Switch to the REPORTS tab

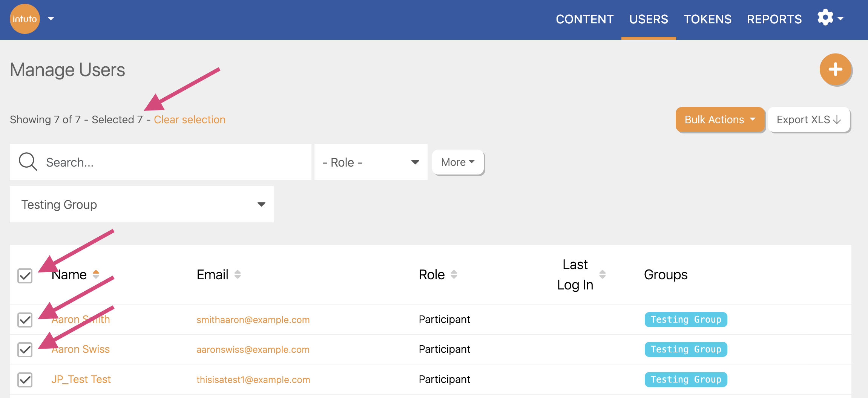point(774,19)
